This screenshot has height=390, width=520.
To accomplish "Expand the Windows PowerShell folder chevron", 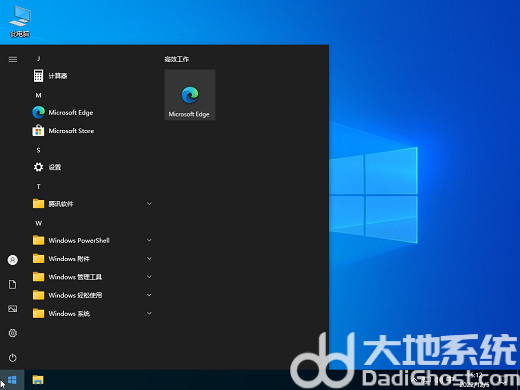I will [x=149, y=240].
